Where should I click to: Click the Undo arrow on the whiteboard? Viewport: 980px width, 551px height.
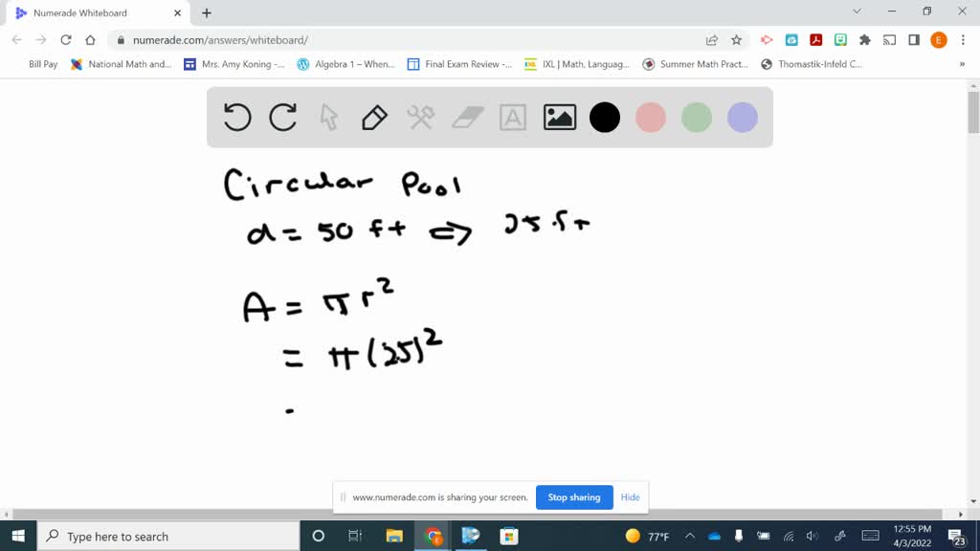click(236, 117)
